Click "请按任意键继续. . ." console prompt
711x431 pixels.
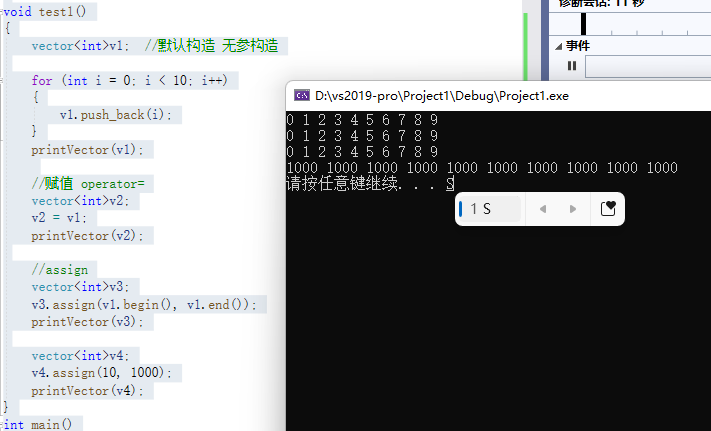[x=361, y=184]
